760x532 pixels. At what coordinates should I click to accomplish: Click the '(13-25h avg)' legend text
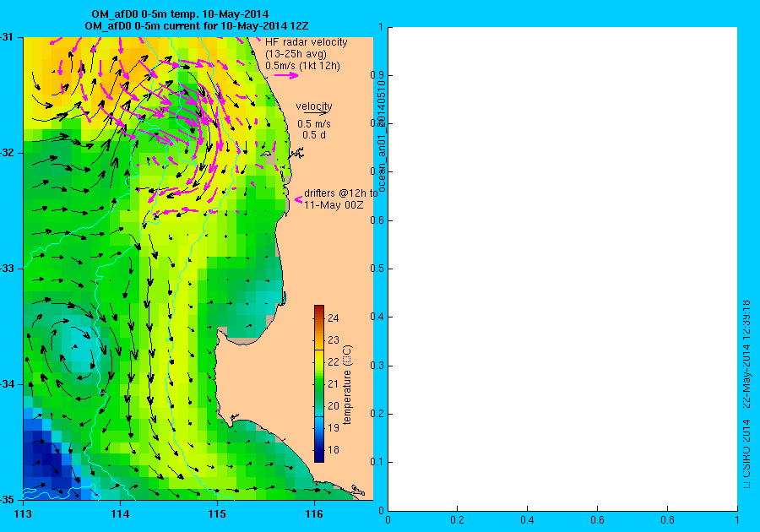coord(296,54)
